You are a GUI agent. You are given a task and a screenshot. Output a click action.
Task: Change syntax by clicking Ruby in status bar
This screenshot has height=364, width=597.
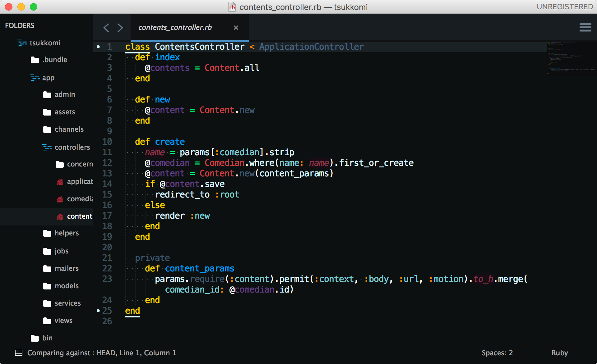point(559,353)
